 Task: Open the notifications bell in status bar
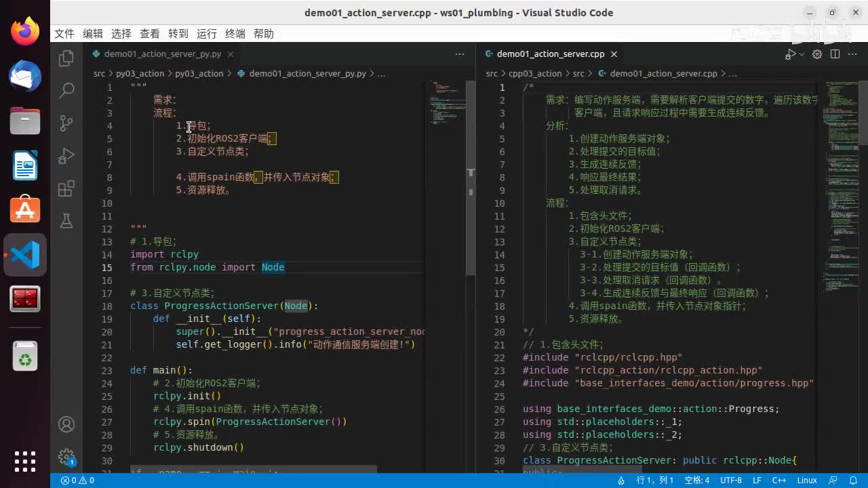point(853,481)
